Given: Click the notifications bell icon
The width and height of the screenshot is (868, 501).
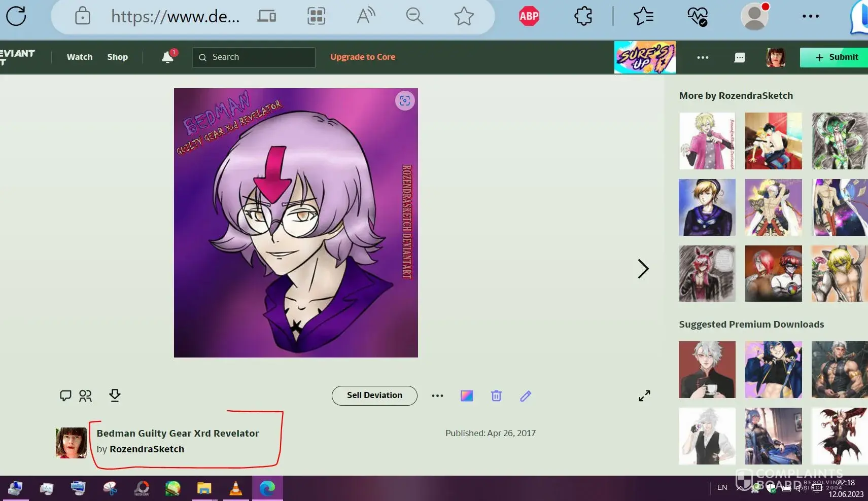Looking at the screenshot, I should click(168, 57).
